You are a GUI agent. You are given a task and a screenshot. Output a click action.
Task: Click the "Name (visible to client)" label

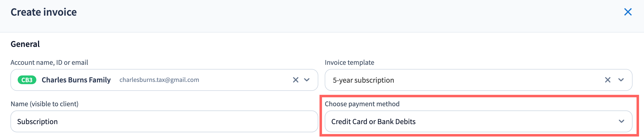point(45,104)
